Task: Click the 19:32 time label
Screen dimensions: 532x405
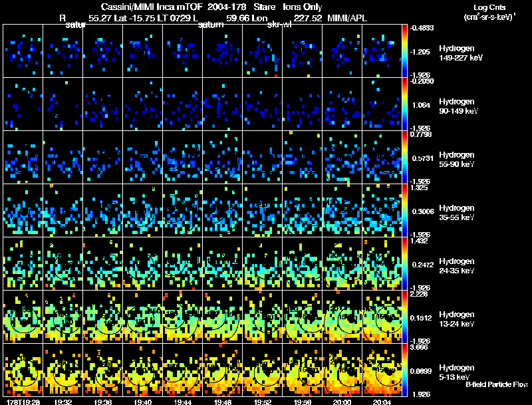Action: pyautogui.click(x=63, y=401)
